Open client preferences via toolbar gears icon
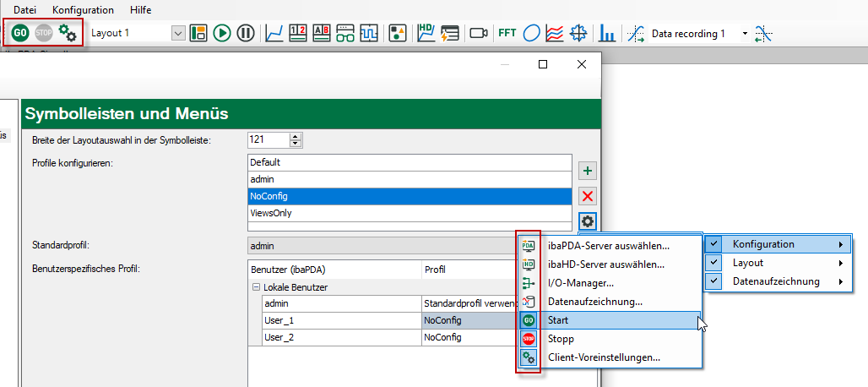Image resolution: width=868 pixels, height=387 pixels. click(68, 33)
